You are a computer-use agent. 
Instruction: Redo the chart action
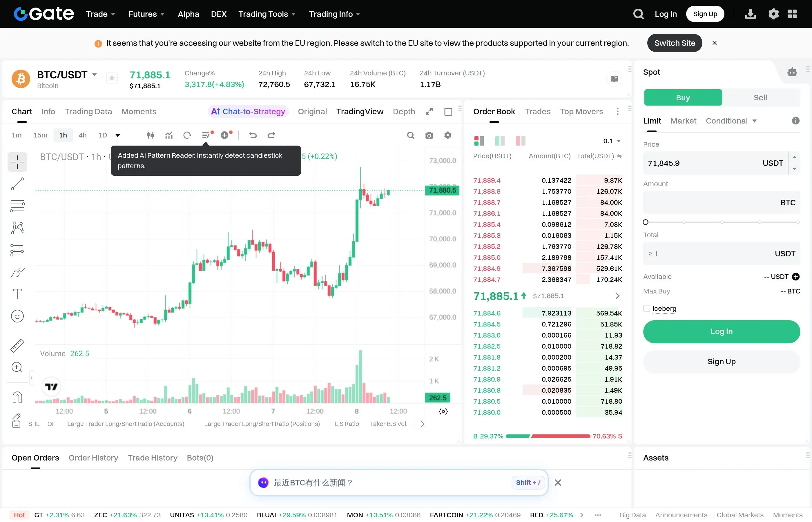[271, 135]
